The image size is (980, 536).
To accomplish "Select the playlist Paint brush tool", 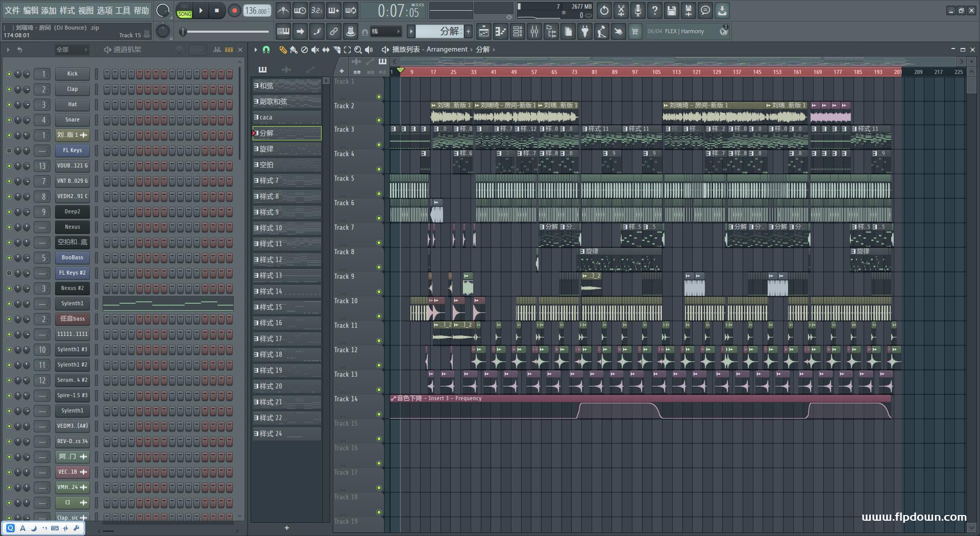I will 293,50.
